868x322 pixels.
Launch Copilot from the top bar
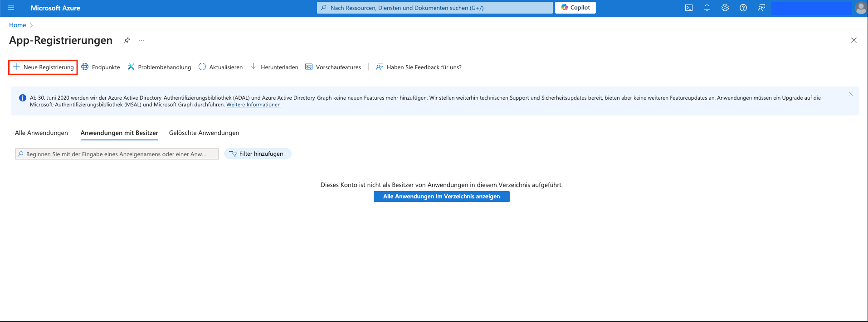575,8
